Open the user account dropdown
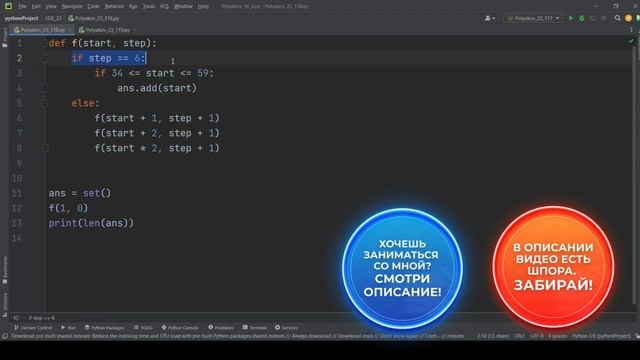The width and height of the screenshot is (640, 360). click(489, 18)
